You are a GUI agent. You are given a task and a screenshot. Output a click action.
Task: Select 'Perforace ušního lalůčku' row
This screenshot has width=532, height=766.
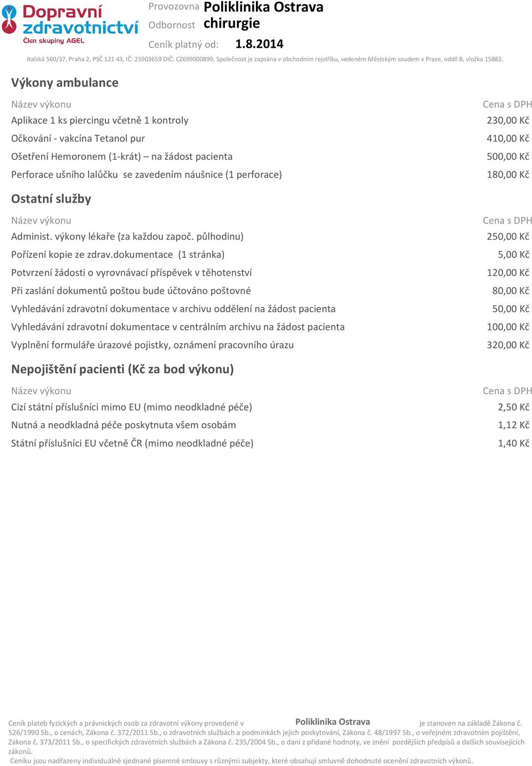click(x=270, y=175)
